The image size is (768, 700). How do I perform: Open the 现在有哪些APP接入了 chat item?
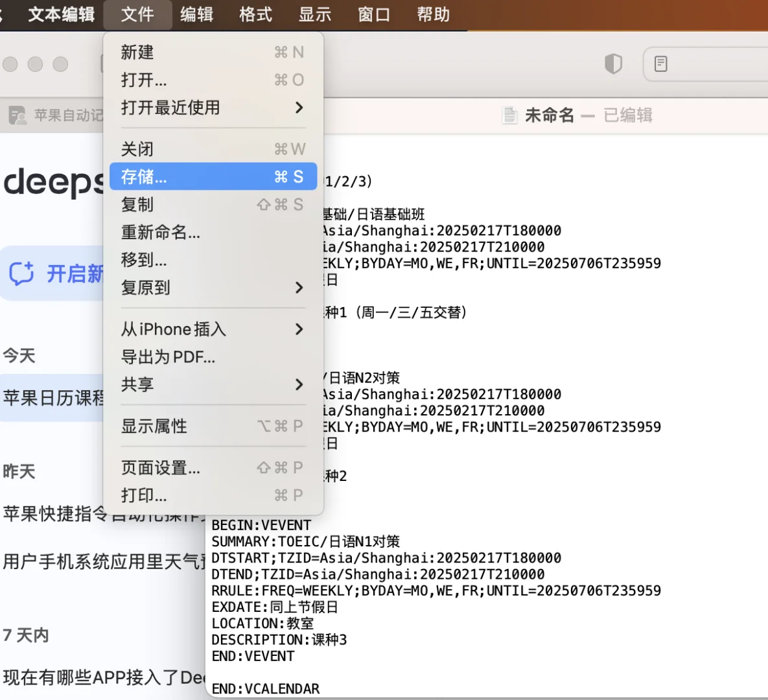104,677
